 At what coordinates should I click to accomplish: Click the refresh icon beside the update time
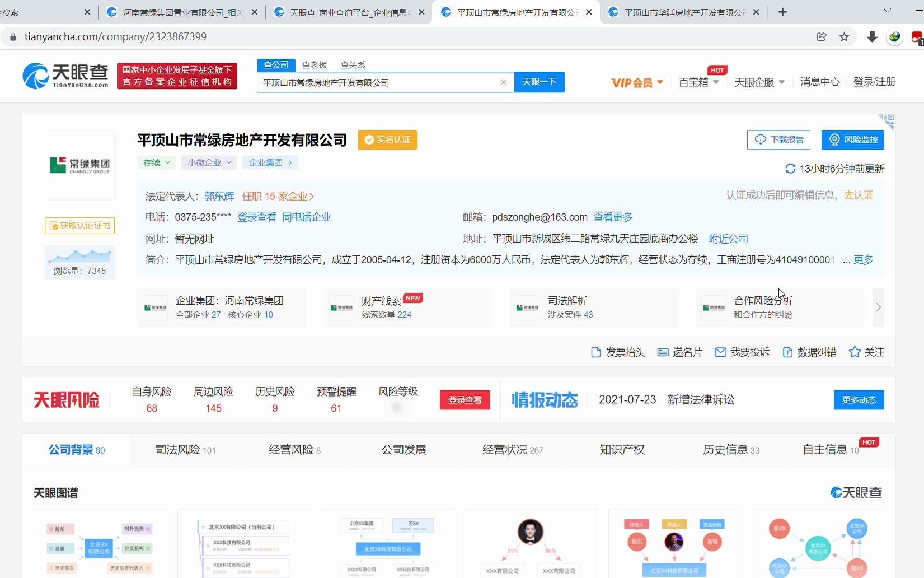790,169
